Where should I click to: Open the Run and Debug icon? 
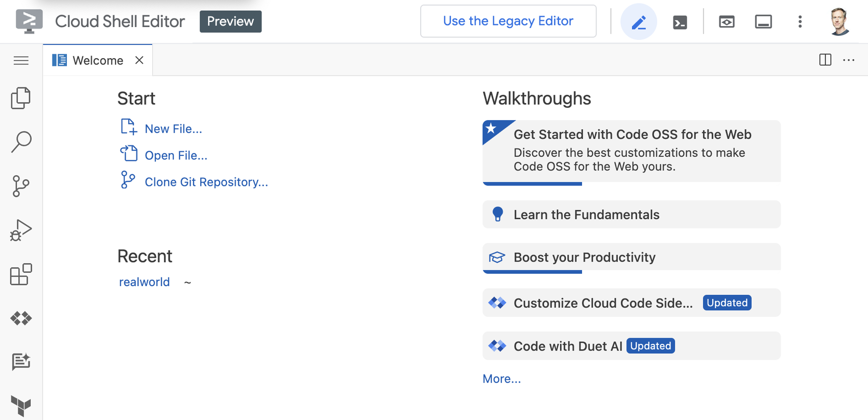pos(21,230)
